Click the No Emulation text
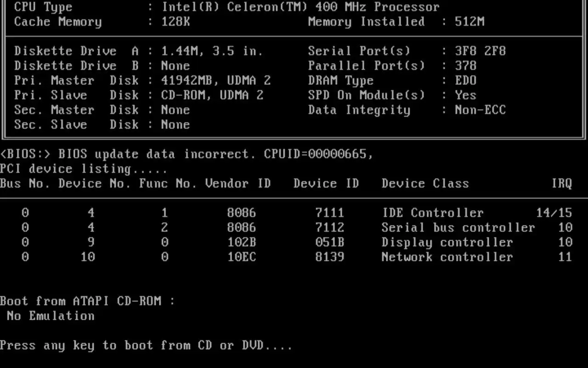This screenshot has height=368, width=588. pyautogui.click(x=51, y=316)
